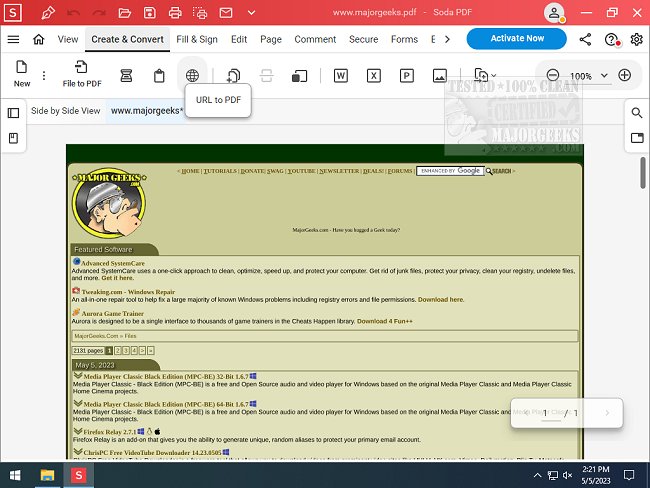
Task: Create PDF from clipboard icon
Action: click(159, 75)
